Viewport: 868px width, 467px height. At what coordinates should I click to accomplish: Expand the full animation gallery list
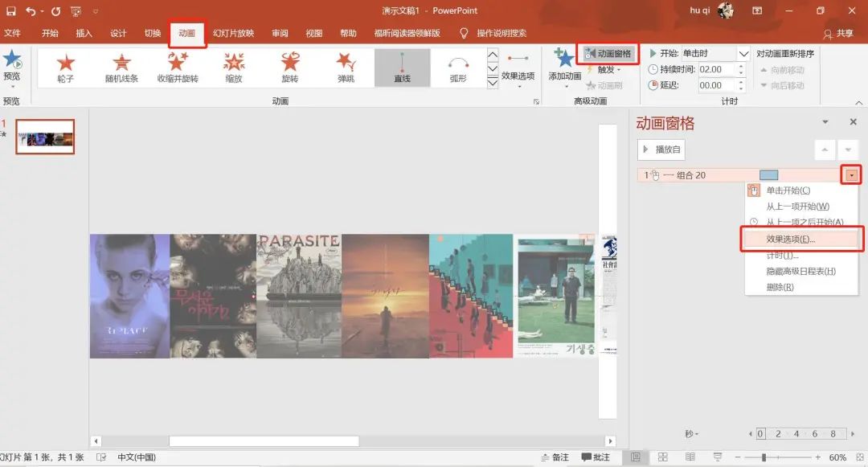(492, 82)
